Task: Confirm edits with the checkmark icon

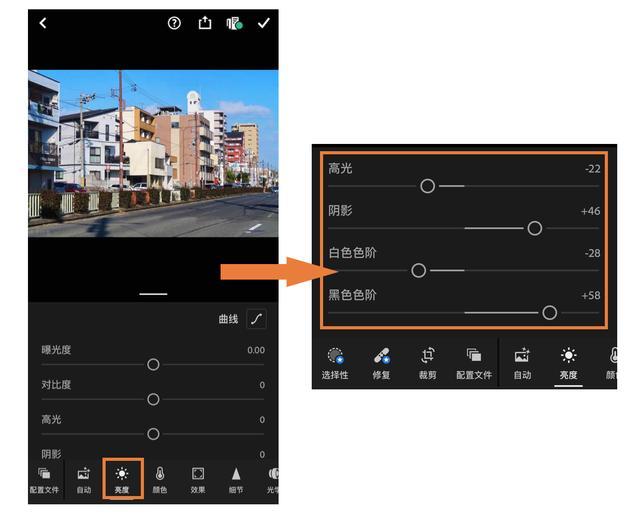Action: pyautogui.click(x=264, y=23)
